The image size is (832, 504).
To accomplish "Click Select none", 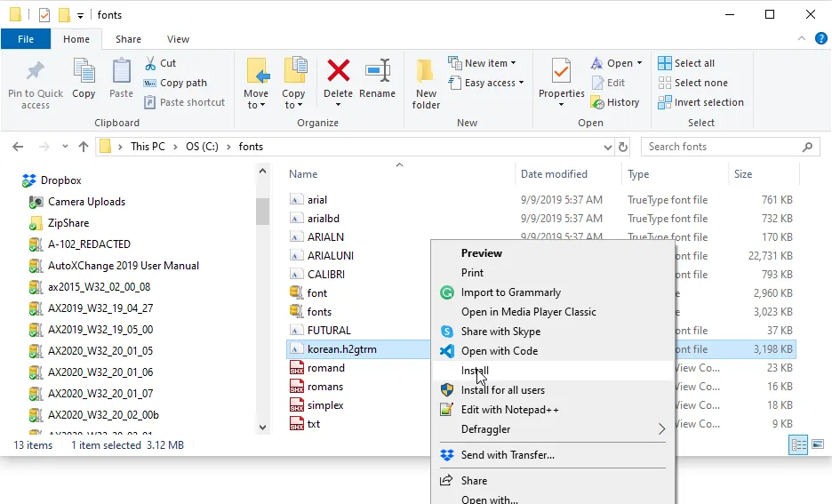I will 692,83.
